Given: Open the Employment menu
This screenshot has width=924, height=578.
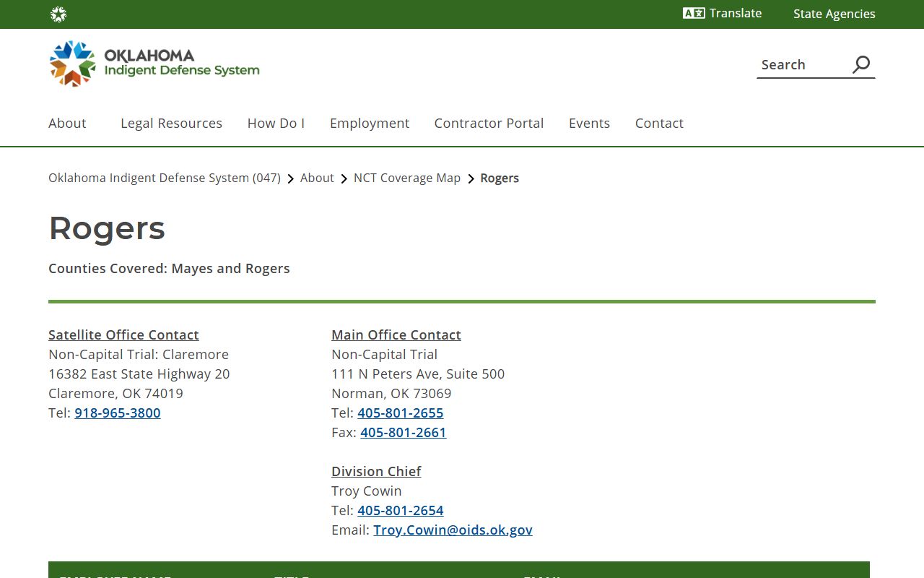Looking at the screenshot, I should 370,124.
